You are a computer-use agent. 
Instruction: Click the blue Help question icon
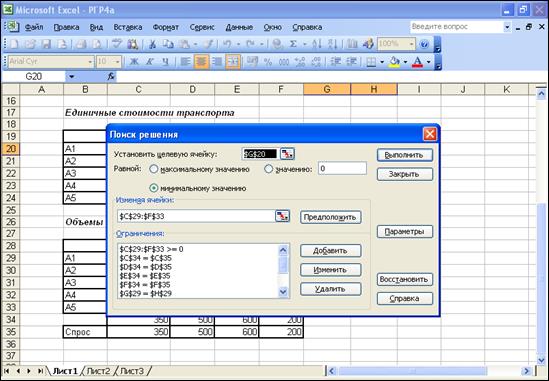click(424, 44)
